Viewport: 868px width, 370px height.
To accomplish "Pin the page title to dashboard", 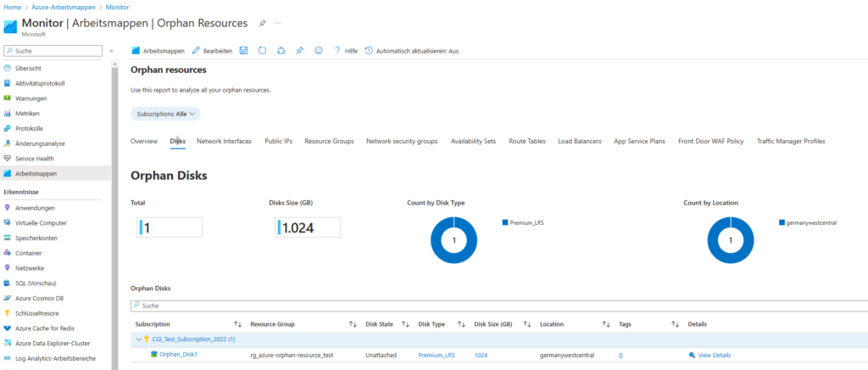I will [x=263, y=23].
